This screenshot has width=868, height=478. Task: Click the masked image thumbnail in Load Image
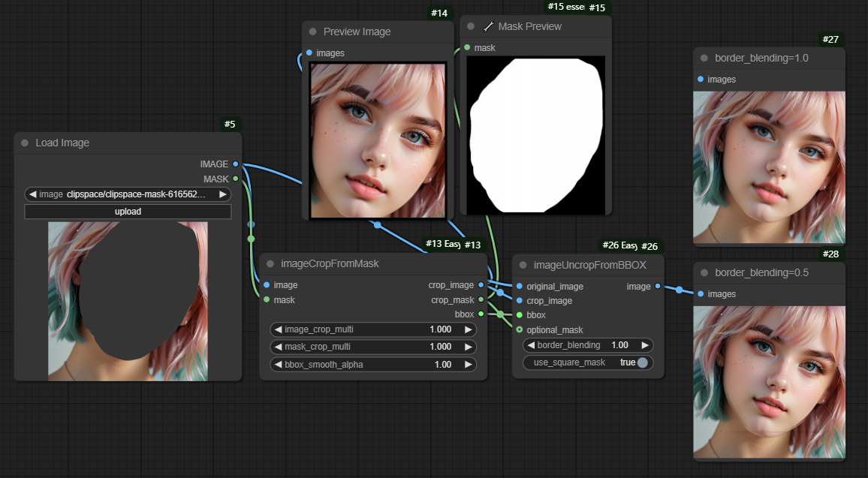point(128,300)
